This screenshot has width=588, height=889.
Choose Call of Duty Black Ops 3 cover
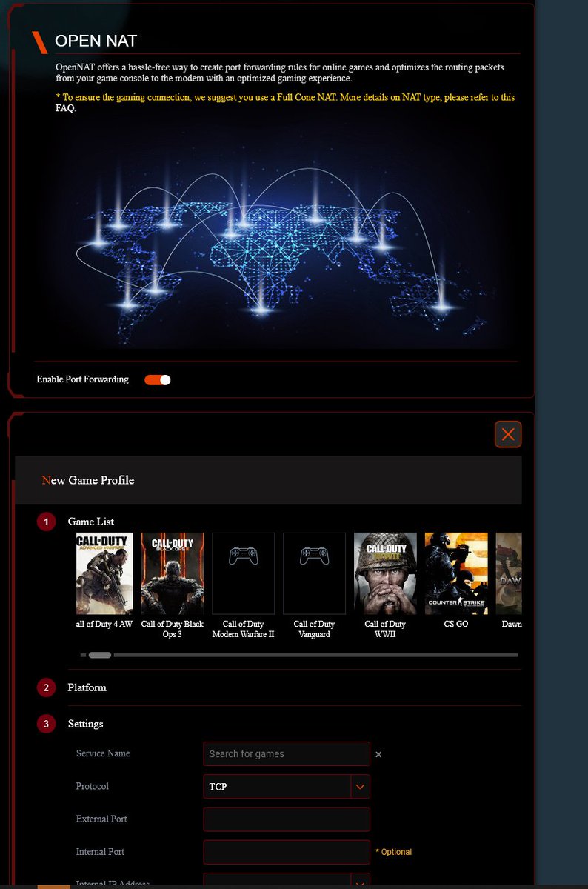click(173, 573)
